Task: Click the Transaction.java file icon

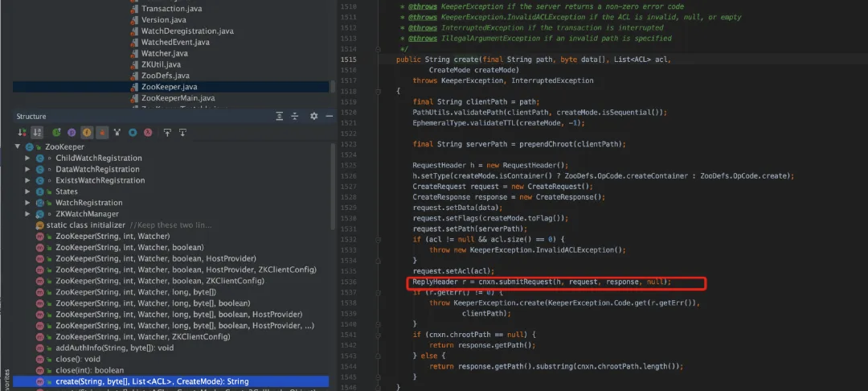Action: [x=134, y=9]
